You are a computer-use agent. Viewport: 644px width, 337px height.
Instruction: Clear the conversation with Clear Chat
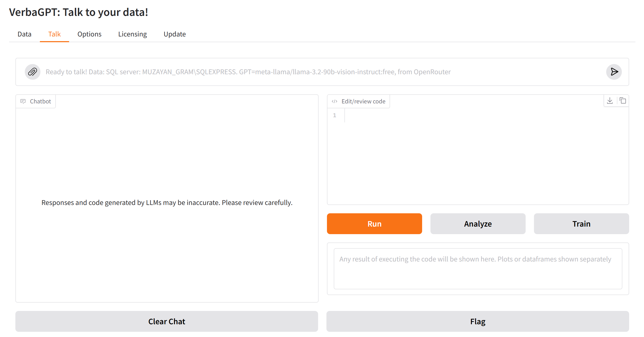[167, 321]
